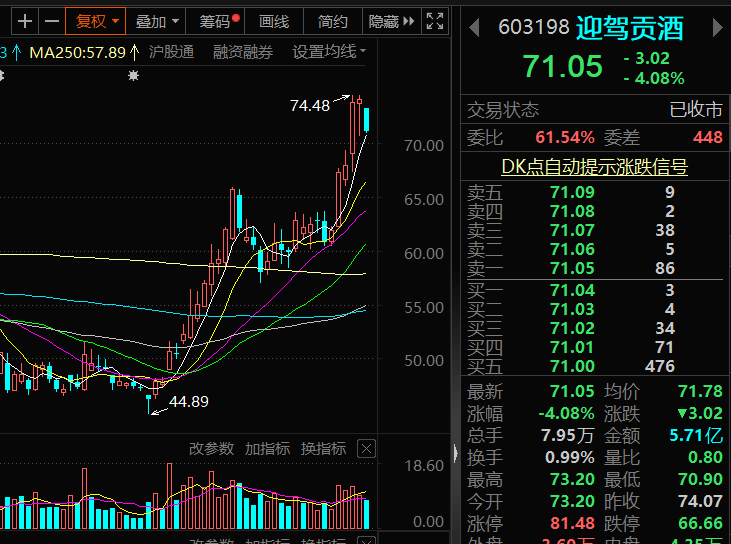Click the 委差 value 448
The width and height of the screenshot is (731, 544).
pyautogui.click(x=708, y=138)
